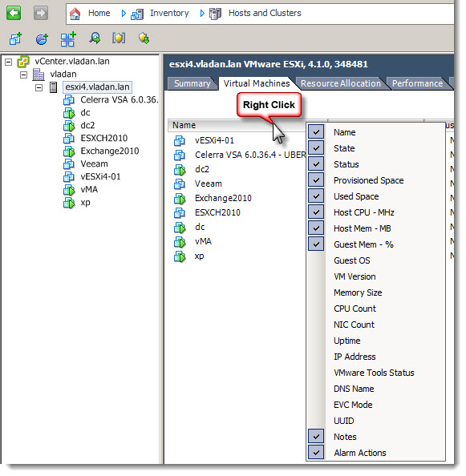Click the Exchange2010 VM icon in list
The width and height of the screenshot is (466, 476).
[180, 198]
